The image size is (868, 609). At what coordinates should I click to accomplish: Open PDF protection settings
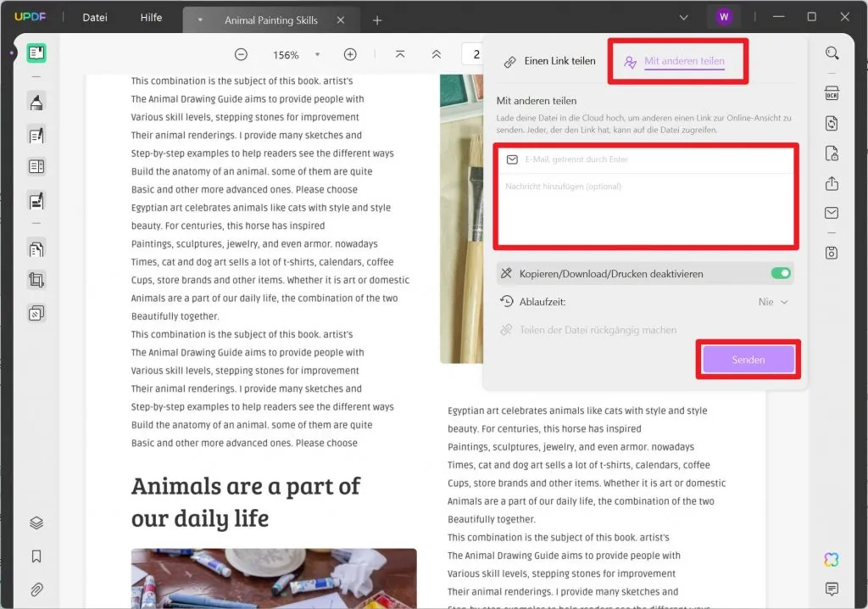[x=832, y=154]
